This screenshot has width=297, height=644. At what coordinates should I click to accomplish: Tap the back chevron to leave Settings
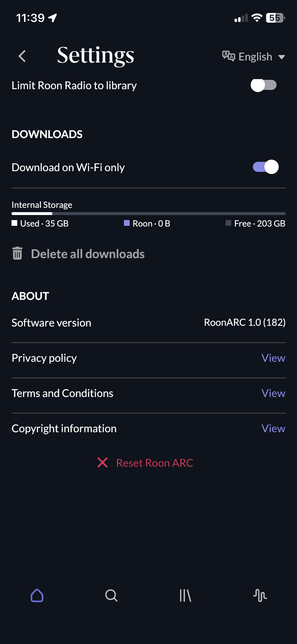click(x=22, y=56)
